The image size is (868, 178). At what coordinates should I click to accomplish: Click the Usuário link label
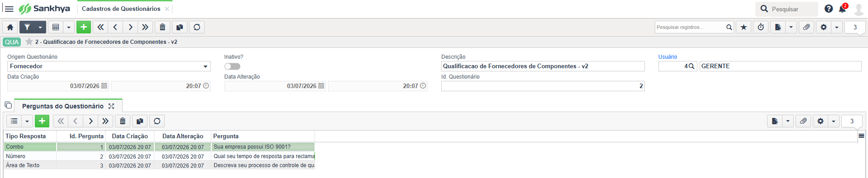(x=668, y=57)
